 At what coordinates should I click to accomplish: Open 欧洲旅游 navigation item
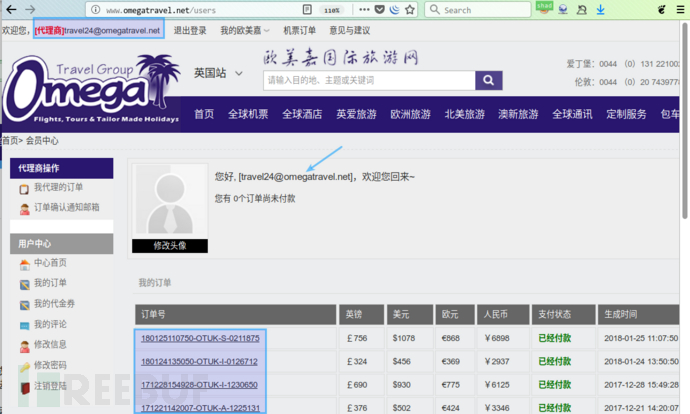(411, 114)
